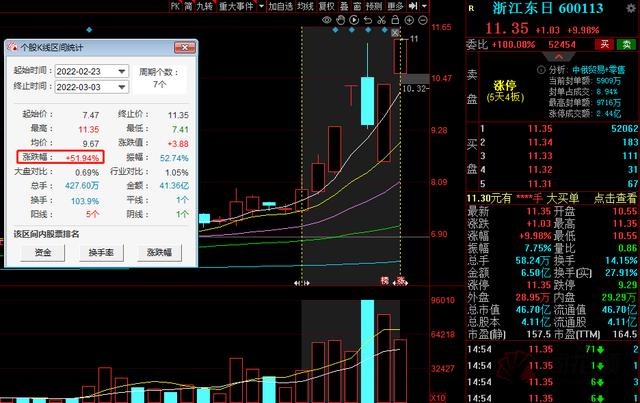This screenshot has height=403, width=640.
Task: Open the 复权 adjustment menu
Action: pyautogui.click(x=327, y=6)
